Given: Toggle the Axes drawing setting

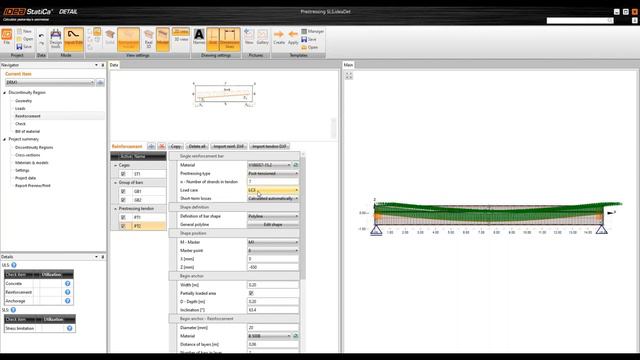Looking at the screenshot, I should [213, 39].
